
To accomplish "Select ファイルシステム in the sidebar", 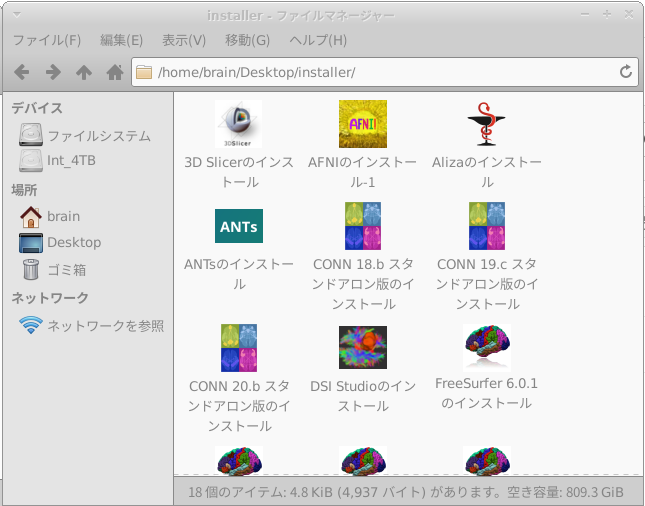I will coord(99,136).
